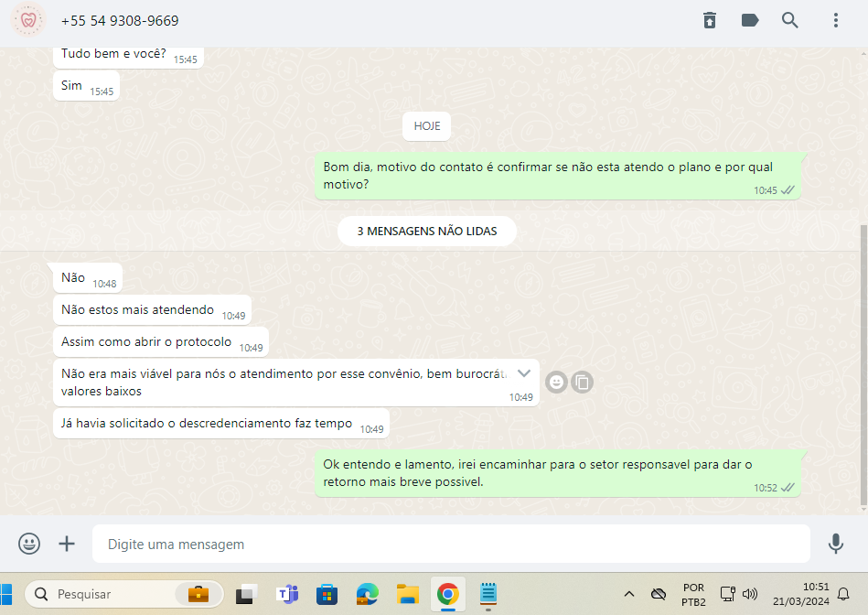Show hidden system tray icons chevron

point(629,594)
